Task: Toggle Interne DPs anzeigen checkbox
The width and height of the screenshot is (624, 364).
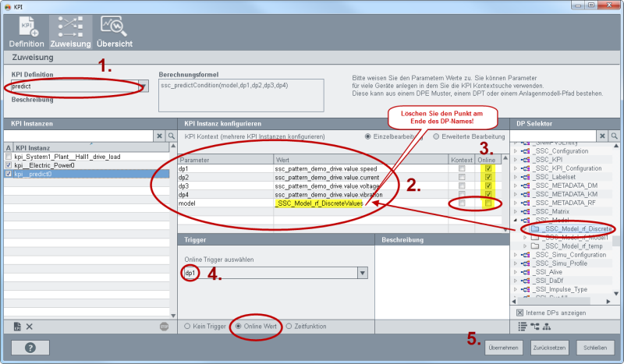Action: click(519, 313)
